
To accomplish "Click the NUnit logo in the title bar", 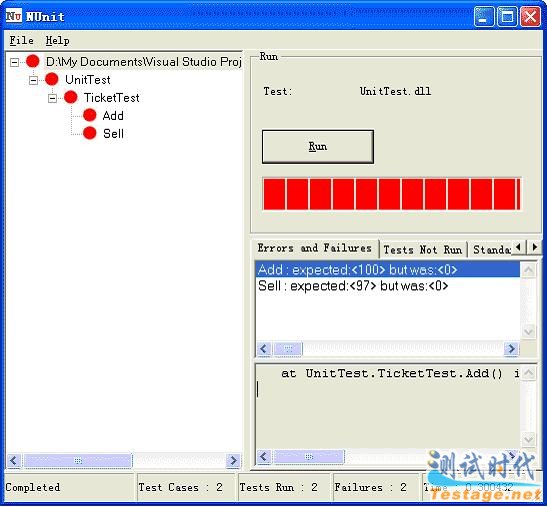I will coord(14,16).
